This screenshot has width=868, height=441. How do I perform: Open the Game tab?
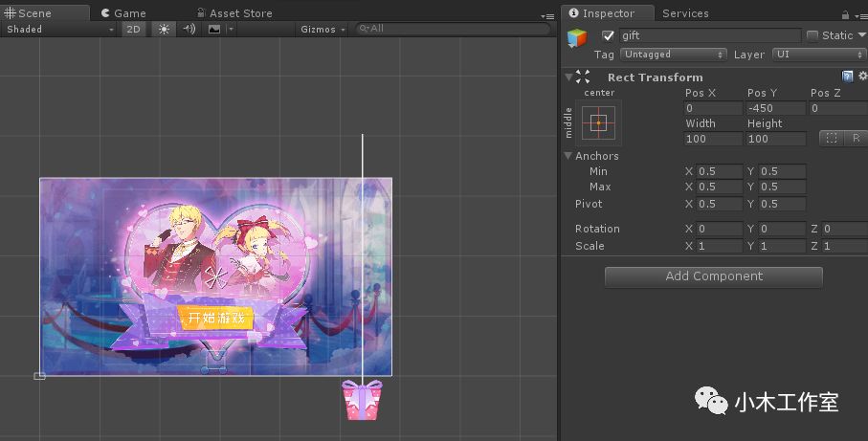pyautogui.click(x=123, y=12)
